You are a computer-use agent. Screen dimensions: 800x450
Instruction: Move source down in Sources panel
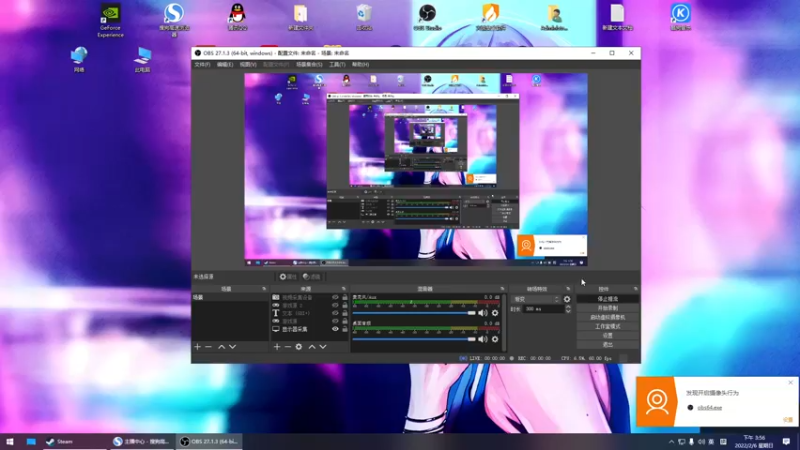coord(323,347)
